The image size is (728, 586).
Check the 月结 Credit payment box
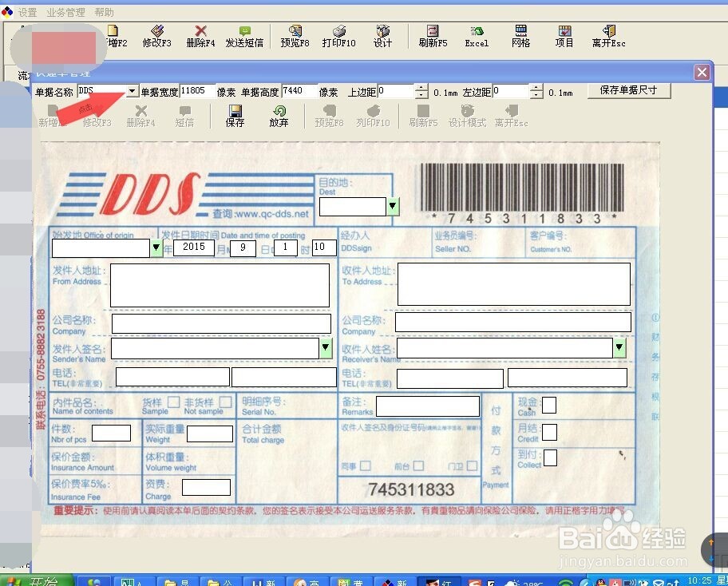[550, 432]
